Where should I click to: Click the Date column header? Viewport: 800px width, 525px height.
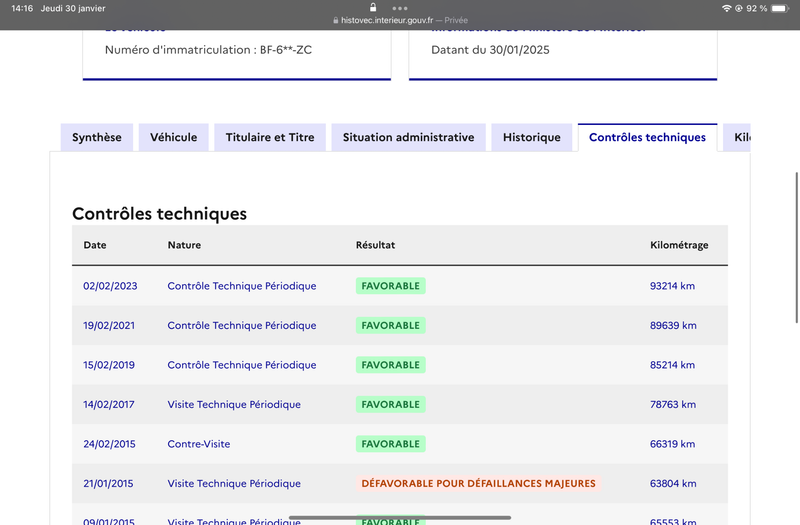pos(95,245)
